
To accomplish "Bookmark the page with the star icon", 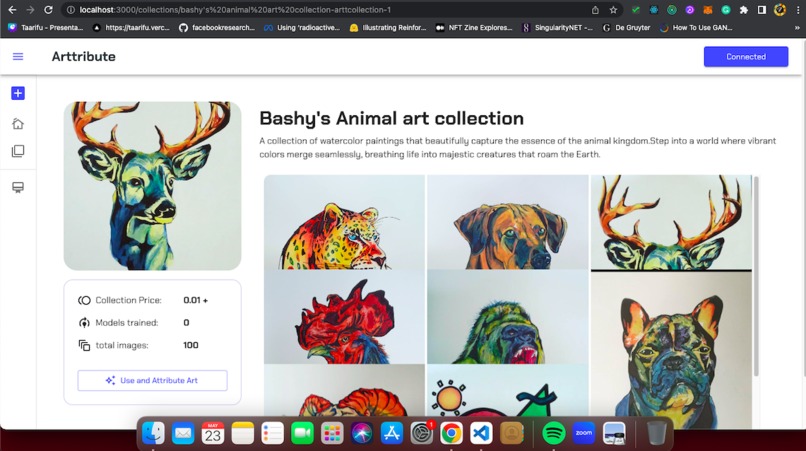I will [x=613, y=10].
